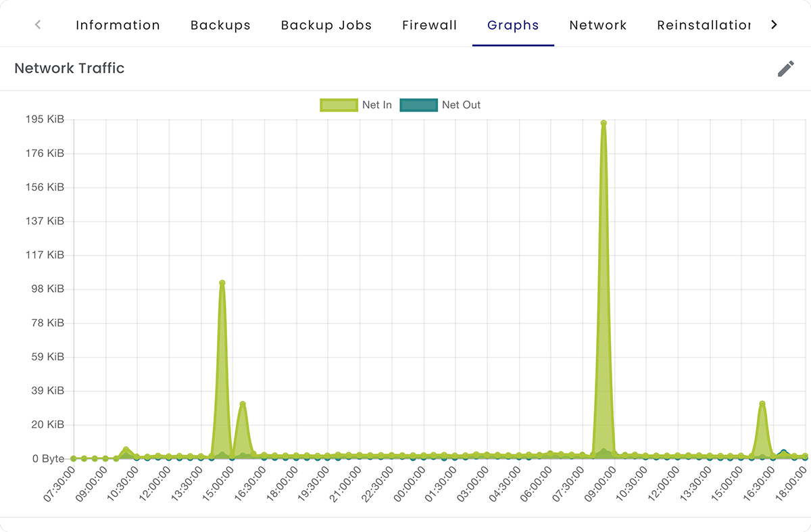Click the pencil edit icon for Network Traffic
This screenshot has width=811, height=532.
(785, 68)
